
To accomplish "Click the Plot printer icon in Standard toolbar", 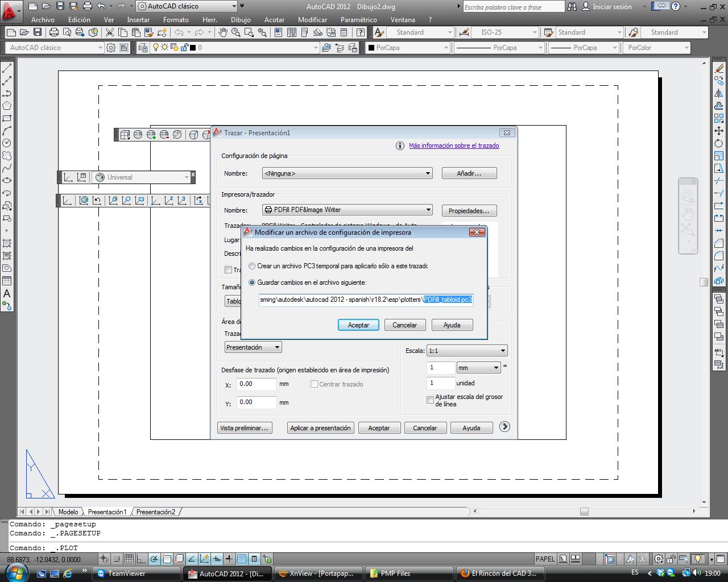I will [53, 32].
